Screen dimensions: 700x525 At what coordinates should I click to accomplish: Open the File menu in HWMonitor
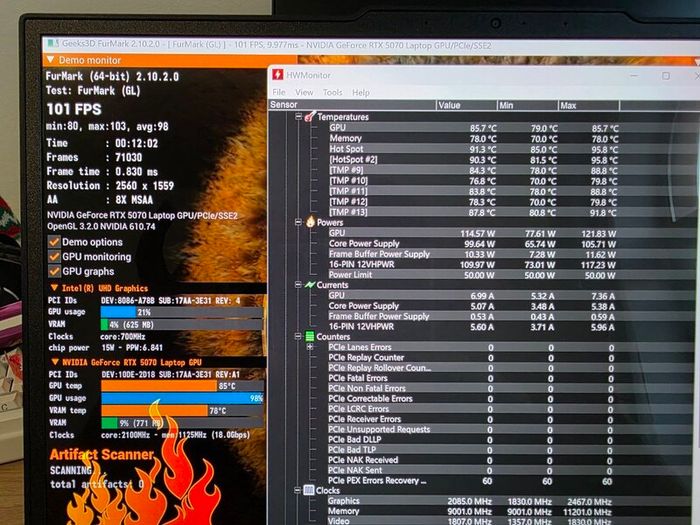click(x=279, y=92)
